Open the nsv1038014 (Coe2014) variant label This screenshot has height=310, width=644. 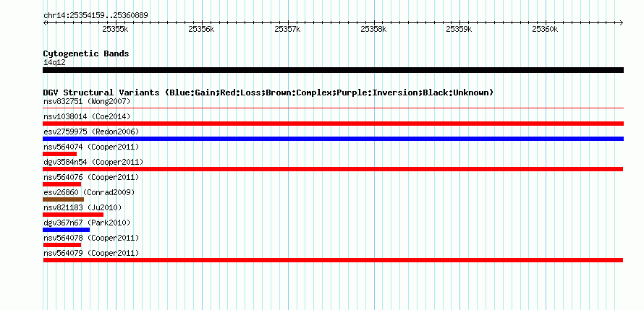tap(87, 116)
